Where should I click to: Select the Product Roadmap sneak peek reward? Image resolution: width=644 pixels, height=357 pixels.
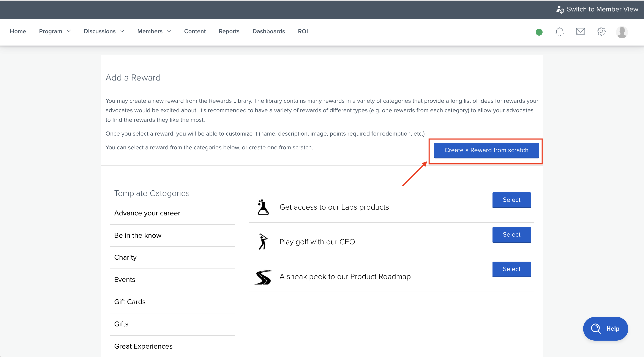511,269
